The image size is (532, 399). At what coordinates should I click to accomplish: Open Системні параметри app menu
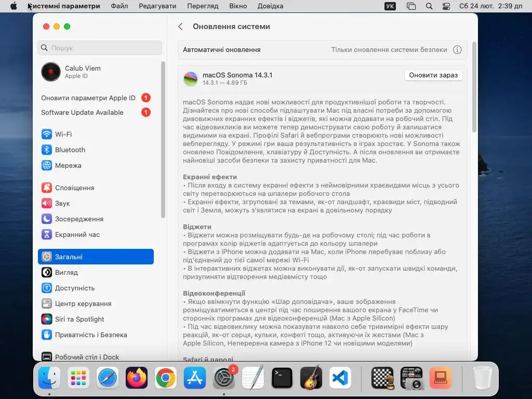tap(64, 6)
